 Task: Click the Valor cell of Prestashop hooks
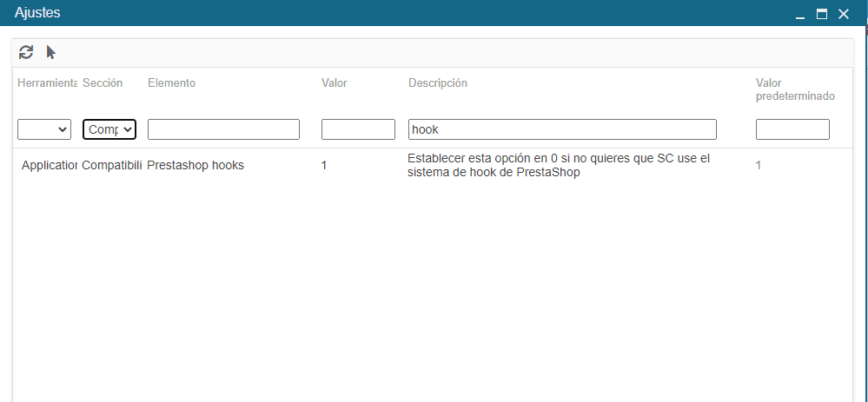point(324,165)
